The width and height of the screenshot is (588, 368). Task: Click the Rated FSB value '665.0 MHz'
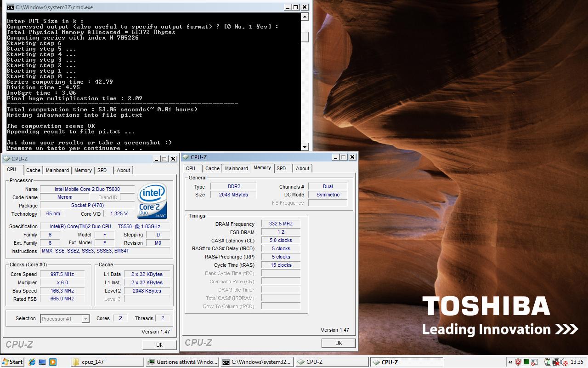point(62,299)
